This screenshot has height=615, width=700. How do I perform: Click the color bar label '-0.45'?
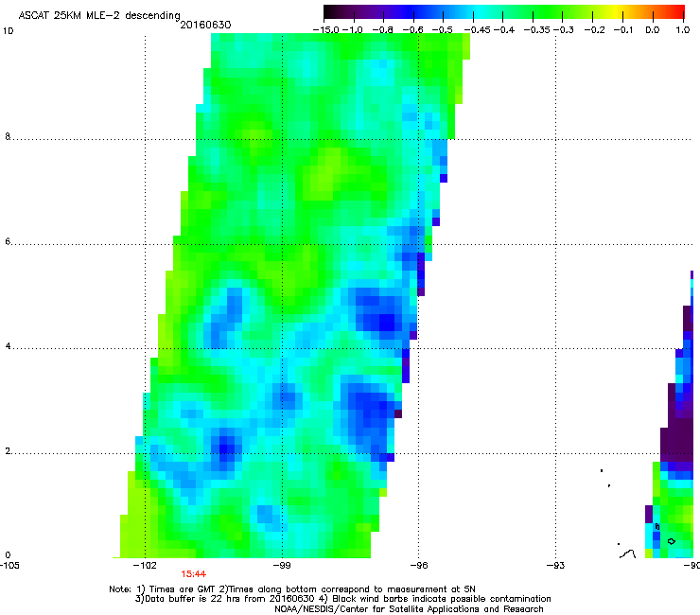point(478,30)
